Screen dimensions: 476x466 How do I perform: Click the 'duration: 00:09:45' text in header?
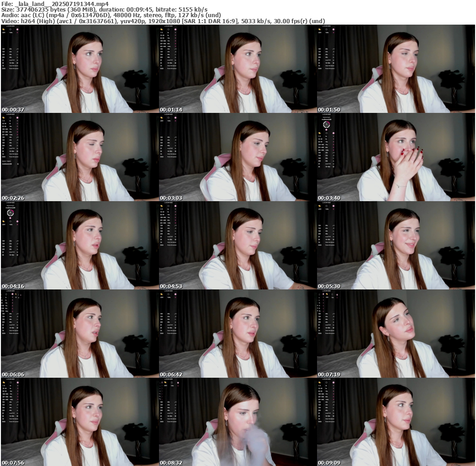click(126, 10)
